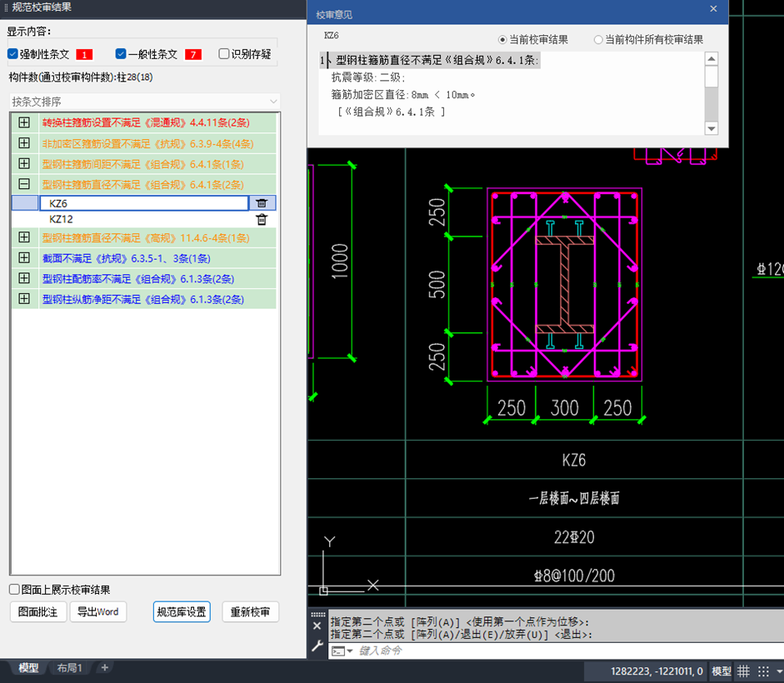Click the nine-dot snap icon in status bar

point(763,671)
